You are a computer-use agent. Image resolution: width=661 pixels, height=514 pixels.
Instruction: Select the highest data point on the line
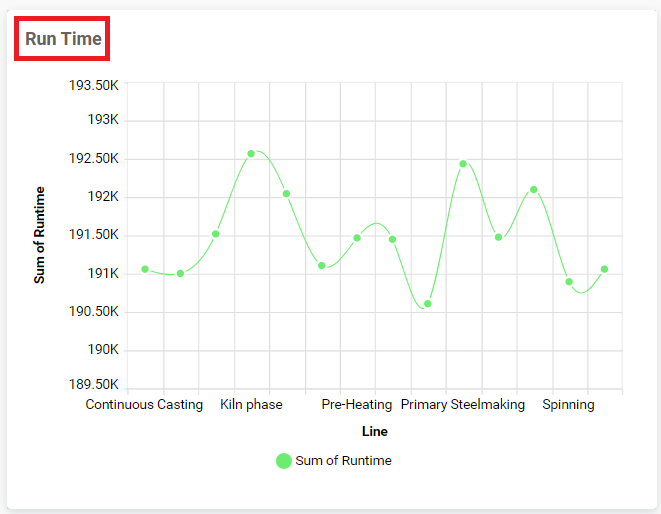click(x=251, y=154)
